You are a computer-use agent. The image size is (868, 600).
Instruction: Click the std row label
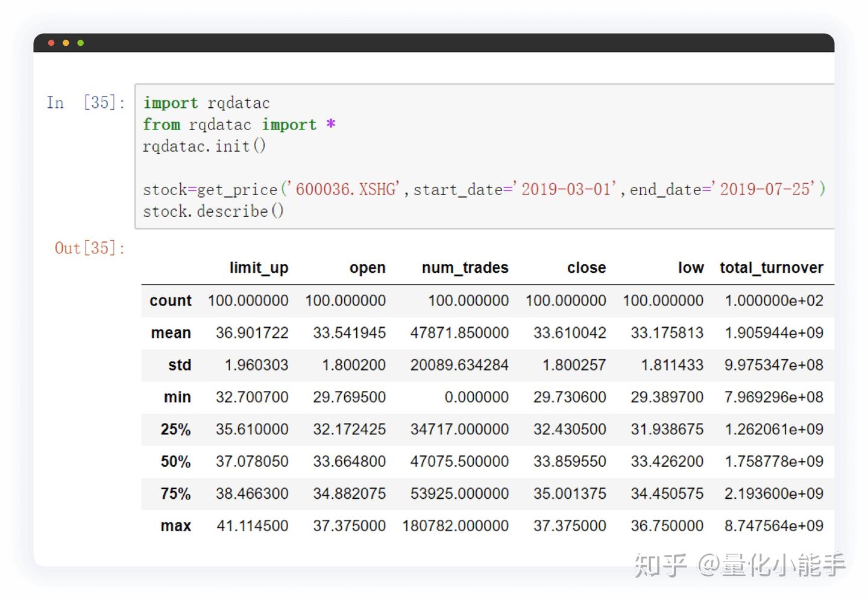click(x=180, y=364)
